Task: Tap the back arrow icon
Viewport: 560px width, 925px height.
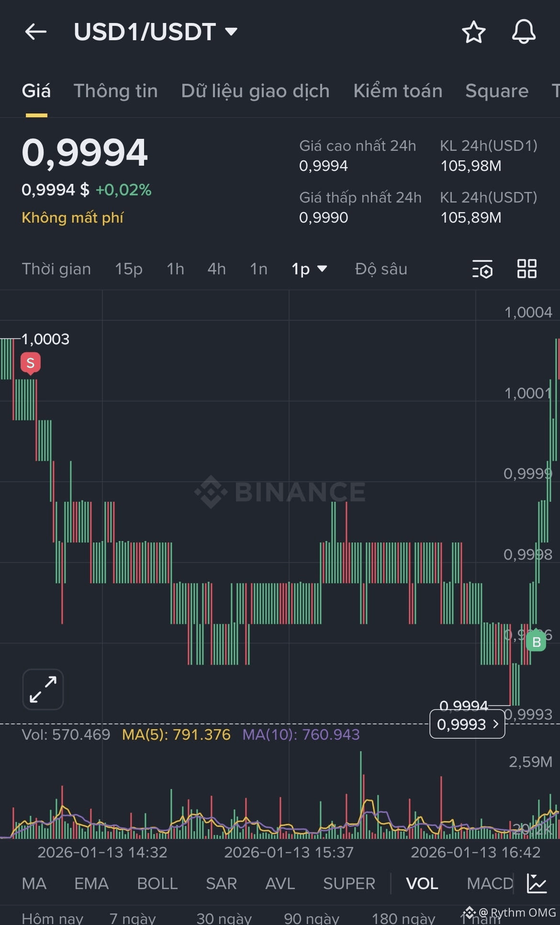Action: click(x=35, y=32)
